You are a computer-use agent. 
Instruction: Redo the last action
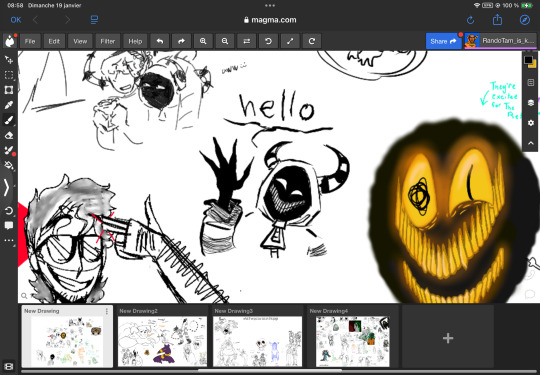pos(181,41)
